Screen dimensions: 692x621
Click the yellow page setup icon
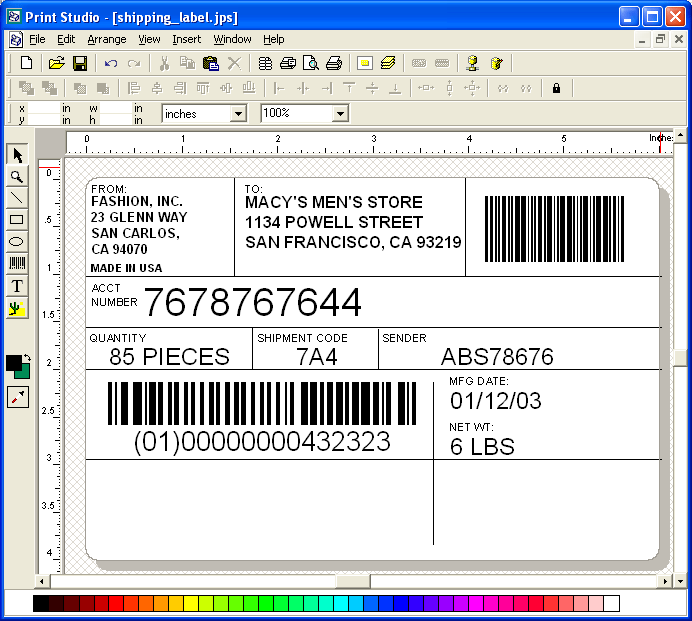tap(365, 63)
